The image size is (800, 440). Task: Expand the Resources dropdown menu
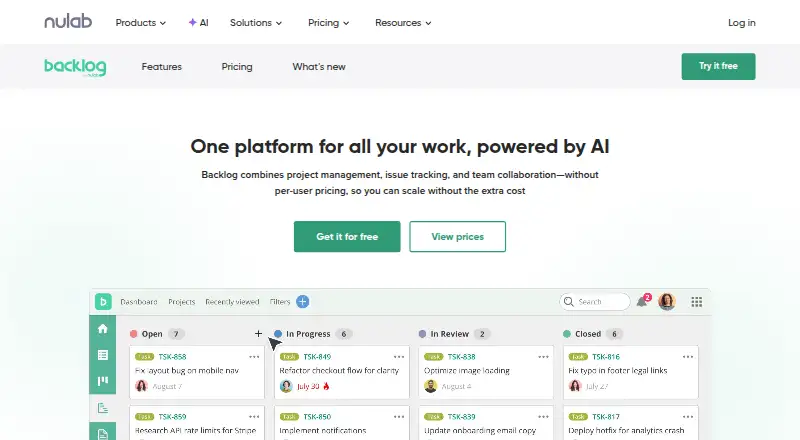pos(403,22)
